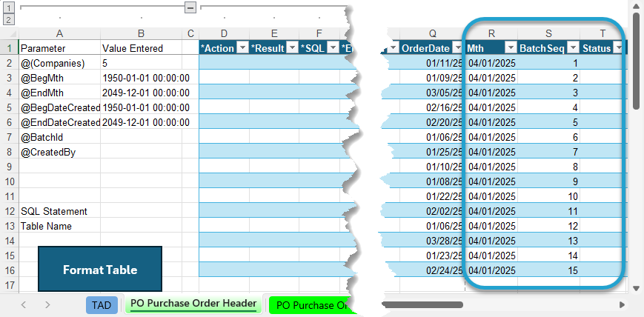Viewport: 644px width, 317px height.
Task: Click the vertical scrollbar up arrow
Action: pos(636,6)
